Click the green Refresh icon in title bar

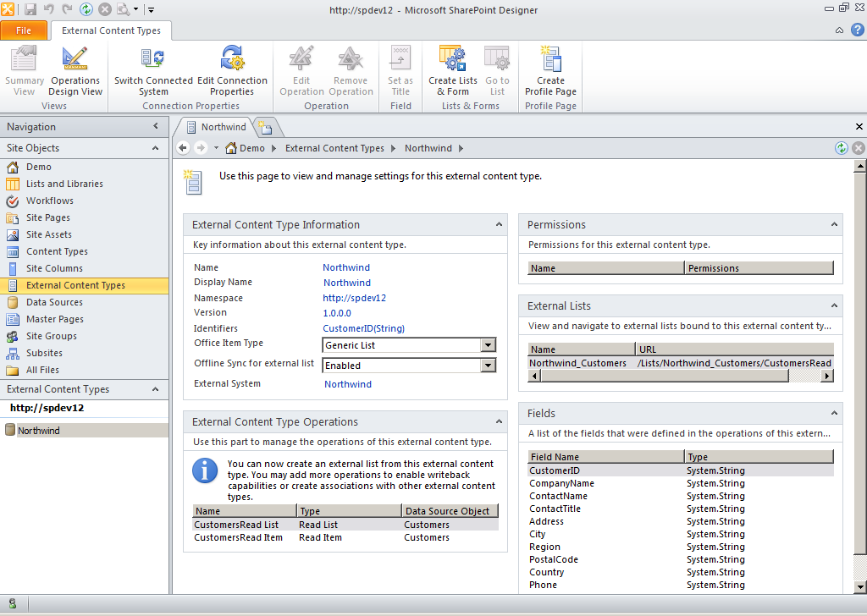point(86,9)
